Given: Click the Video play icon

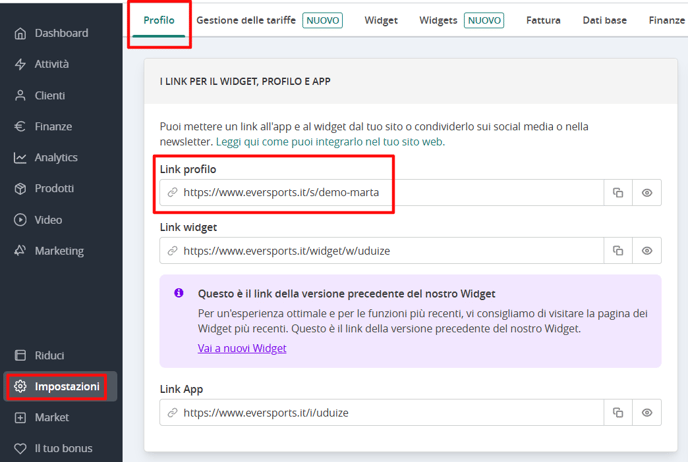Looking at the screenshot, I should pos(20,220).
